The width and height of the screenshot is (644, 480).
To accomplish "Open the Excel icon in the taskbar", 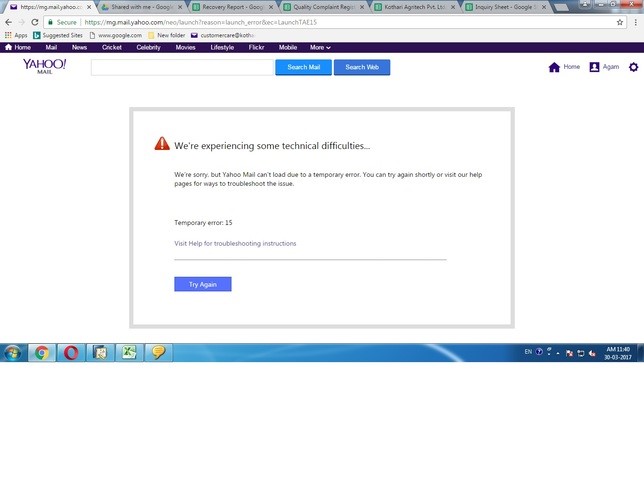I will point(129,353).
